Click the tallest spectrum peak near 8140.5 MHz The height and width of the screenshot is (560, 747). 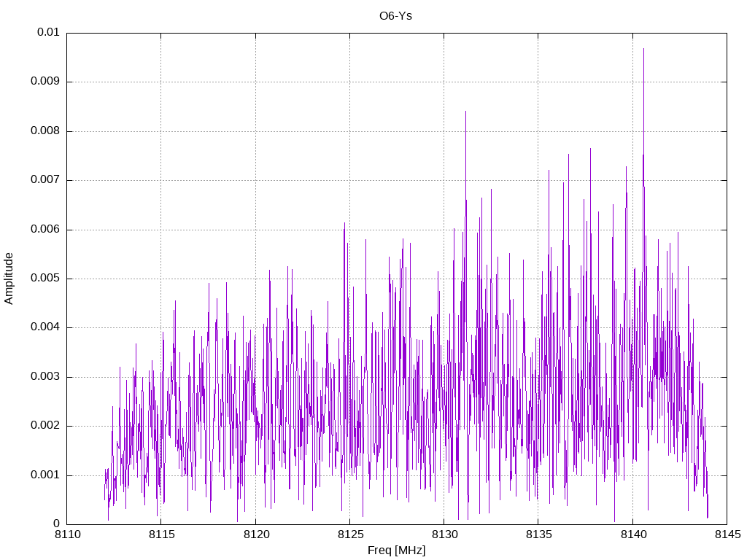coord(643,49)
